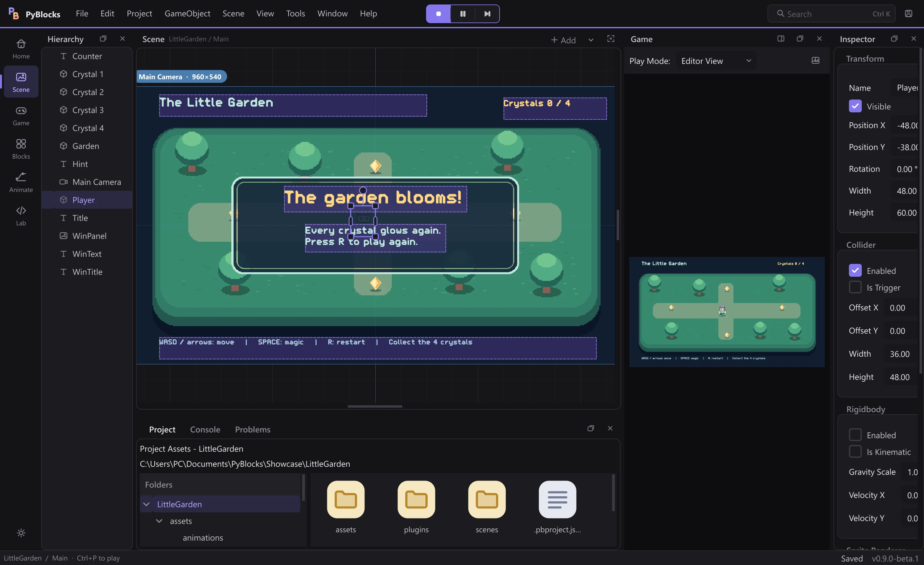Screen dimensions: 924x565
Task: Open the Tools menu
Action: pos(295,13)
